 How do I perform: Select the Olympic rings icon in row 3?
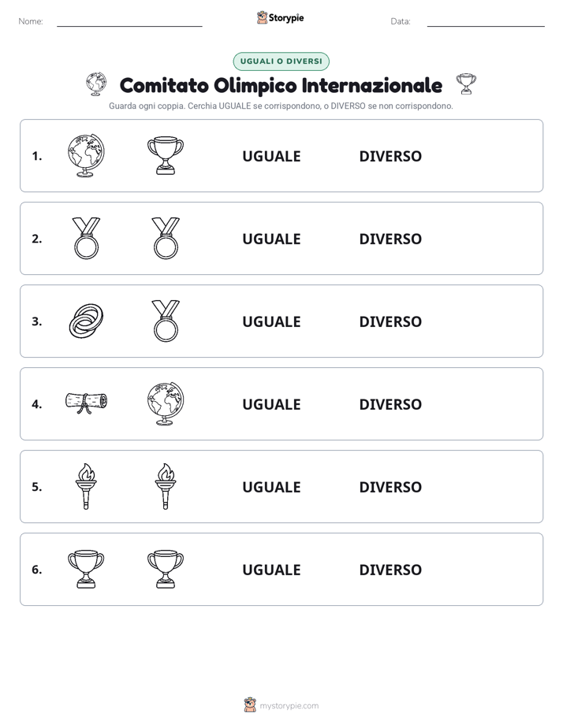click(x=86, y=321)
